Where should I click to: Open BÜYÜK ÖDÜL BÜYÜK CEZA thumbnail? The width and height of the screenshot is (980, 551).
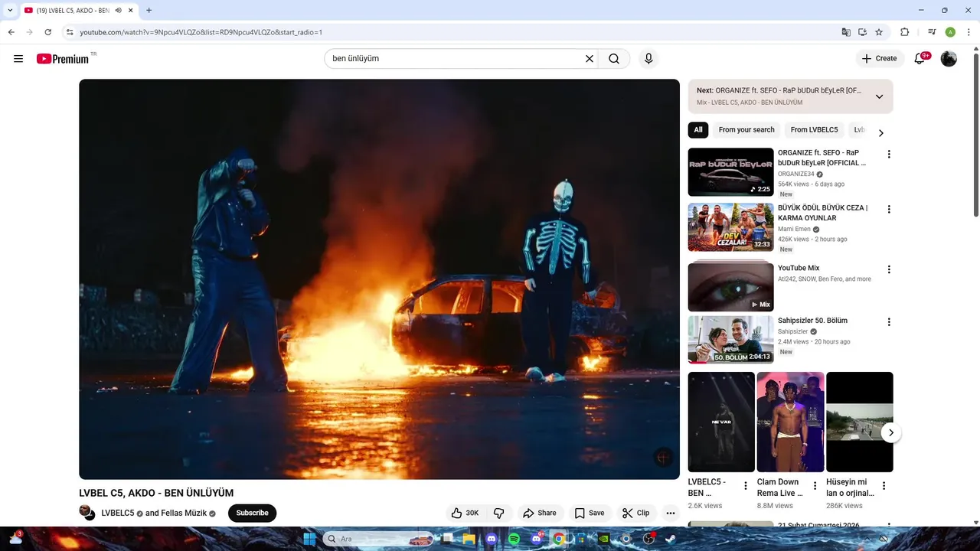click(x=730, y=227)
